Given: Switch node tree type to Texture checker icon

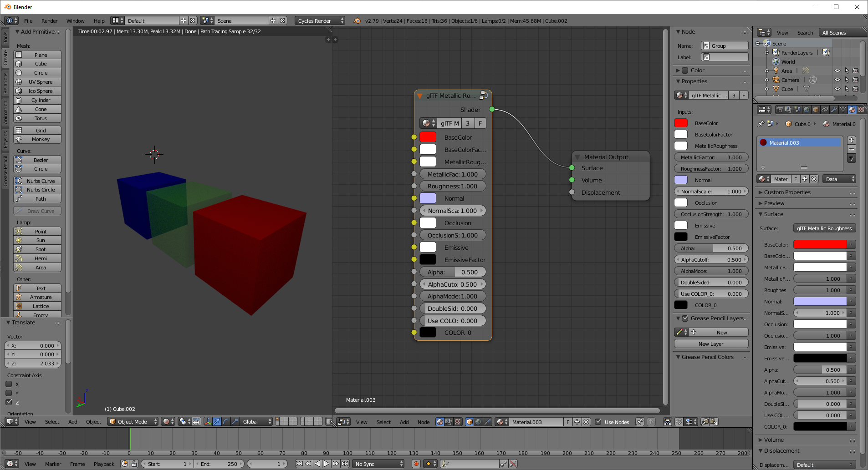Looking at the screenshot, I should [x=458, y=422].
